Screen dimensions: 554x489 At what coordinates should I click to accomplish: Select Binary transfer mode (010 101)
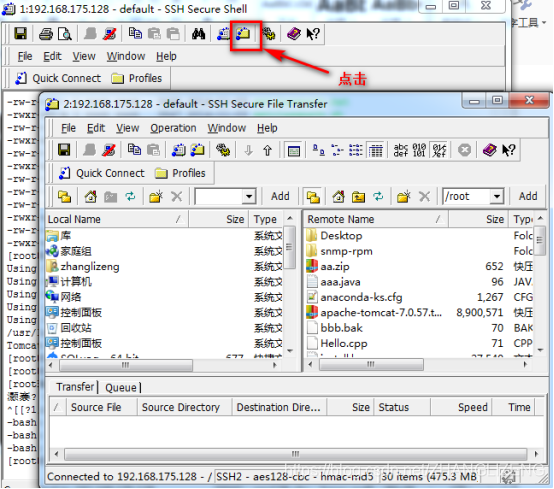[x=419, y=150]
